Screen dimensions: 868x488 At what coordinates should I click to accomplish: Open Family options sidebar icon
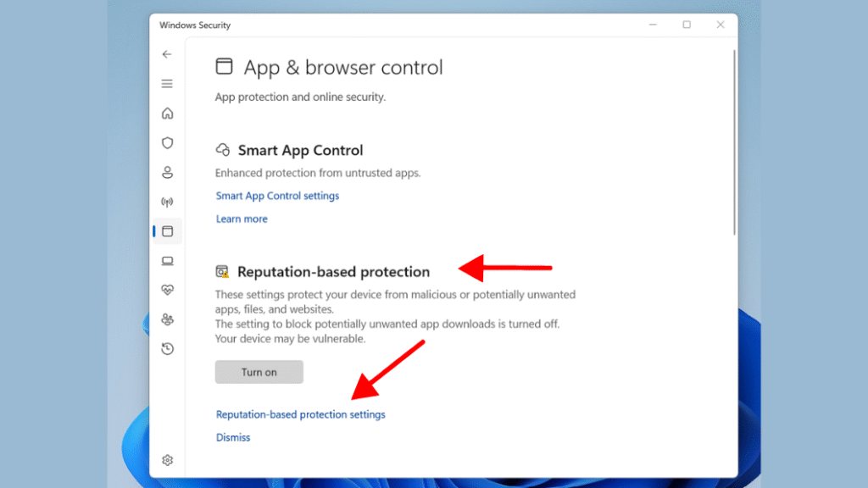coord(167,319)
